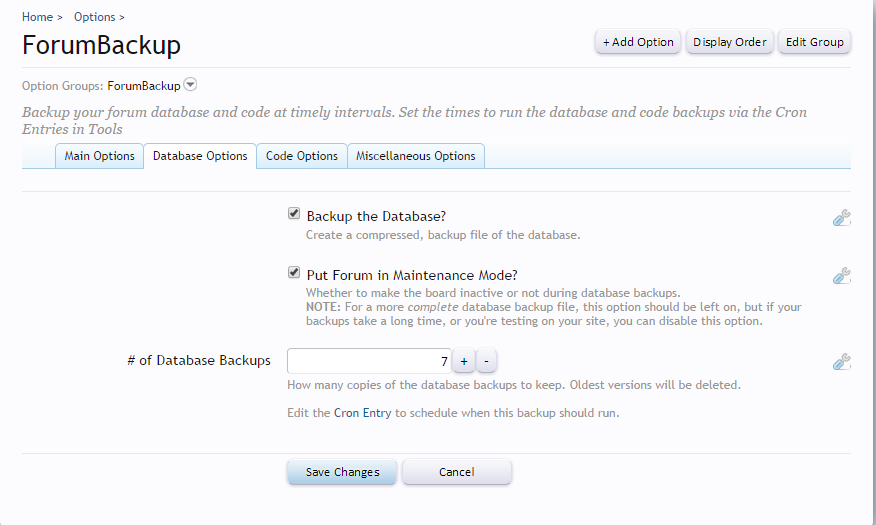Open the Display Order button

pyautogui.click(x=729, y=42)
